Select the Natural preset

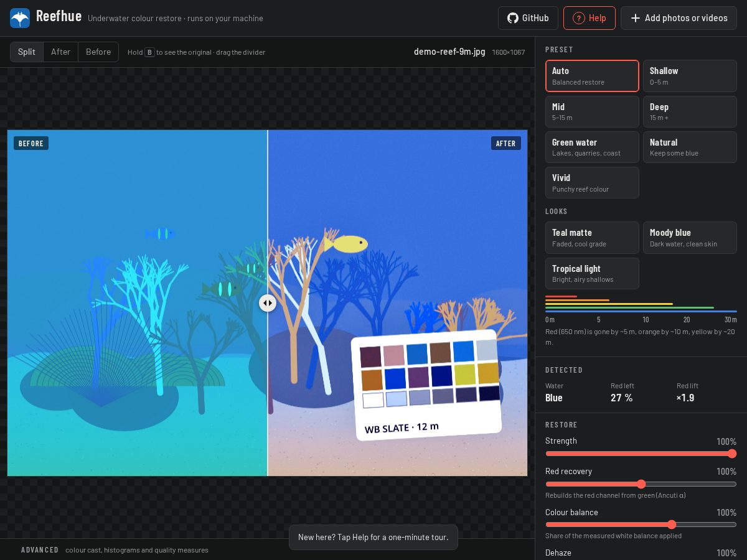tap(690, 147)
